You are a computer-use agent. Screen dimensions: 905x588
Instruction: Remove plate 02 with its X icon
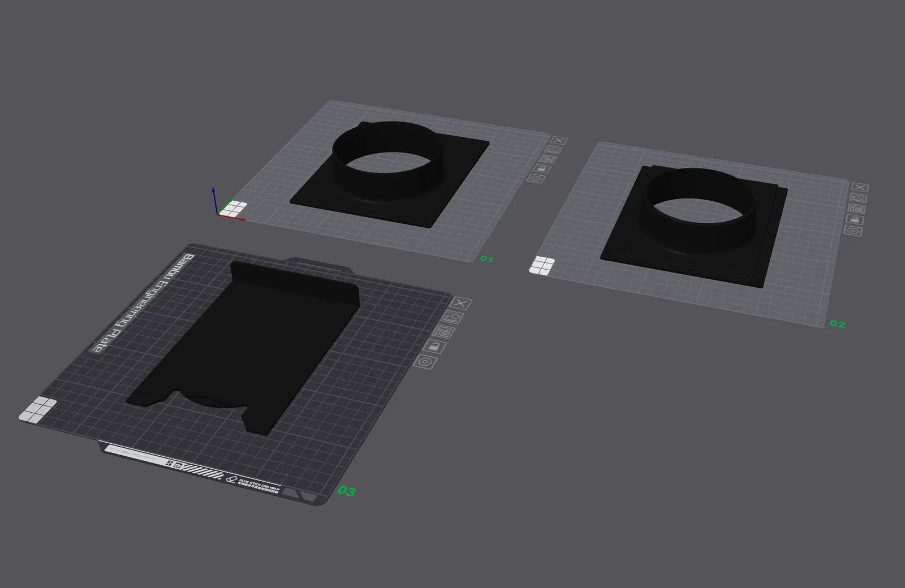coord(860,188)
